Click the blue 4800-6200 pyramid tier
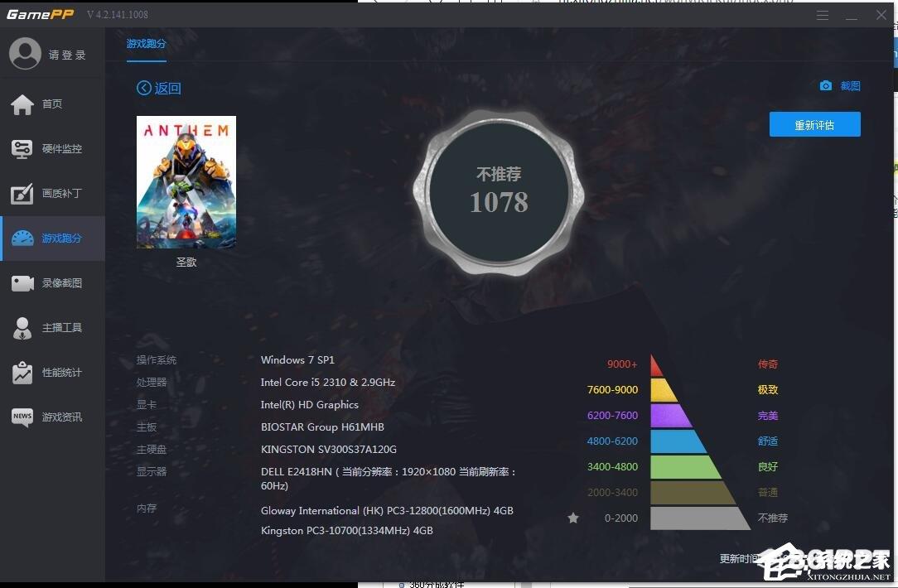The image size is (898, 588). point(676,441)
